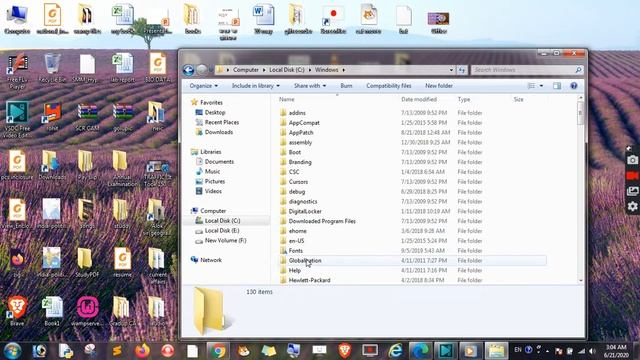The height and width of the screenshot is (360, 640).
Task: Click the Explorer Forward arrow button
Action: tap(201, 70)
